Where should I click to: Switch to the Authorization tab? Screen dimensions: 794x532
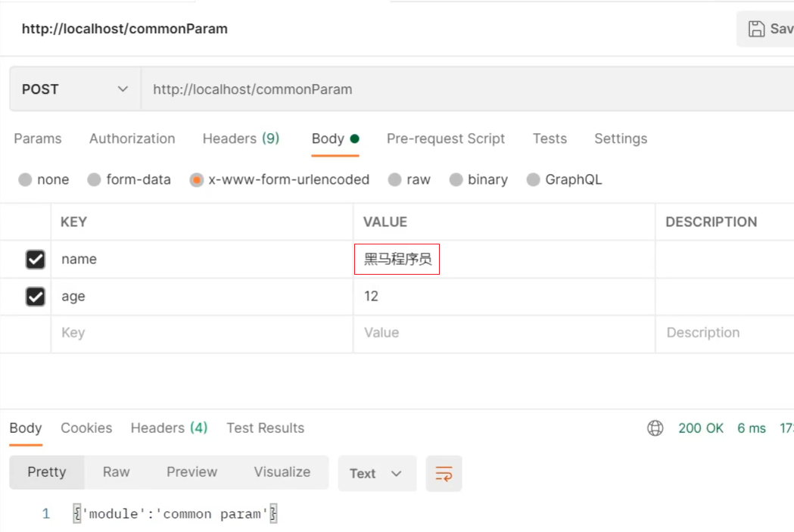[x=132, y=138]
